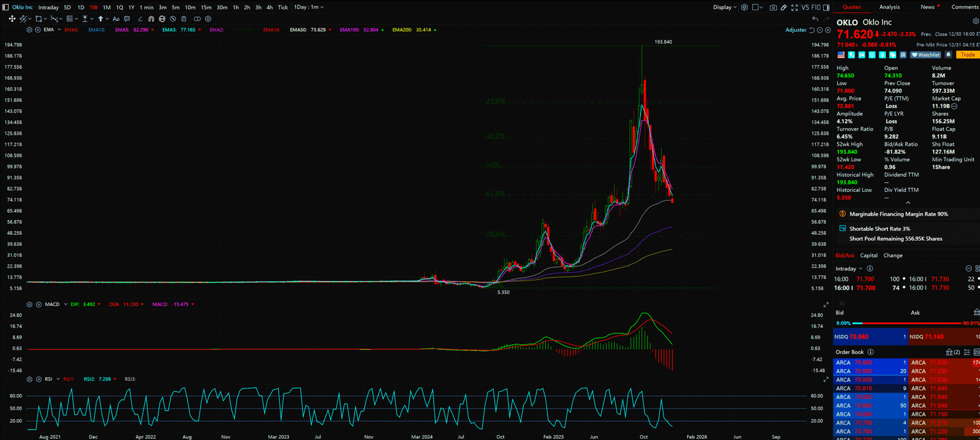This screenshot has width=980, height=440.
Task: Click the magnet snap drawing tool
Action: click(x=151, y=19)
